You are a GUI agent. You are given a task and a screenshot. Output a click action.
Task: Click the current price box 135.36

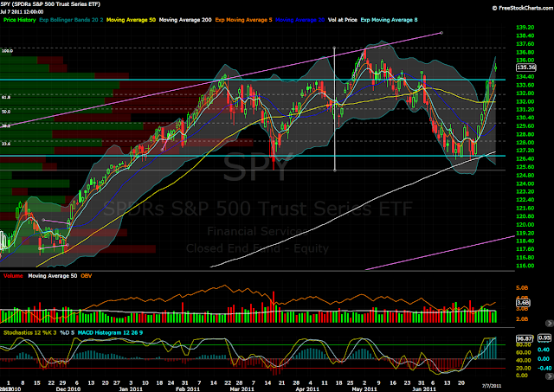click(x=525, y=67)
